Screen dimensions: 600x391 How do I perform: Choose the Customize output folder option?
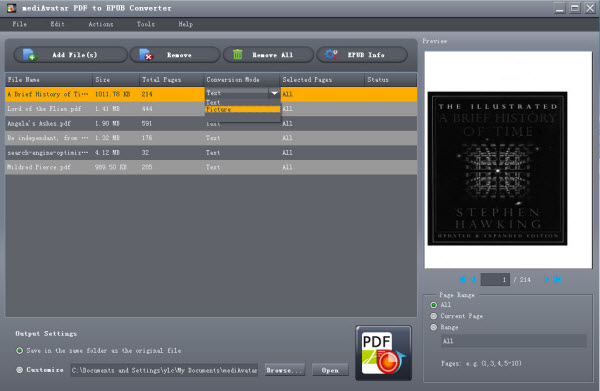coord(20,370)
